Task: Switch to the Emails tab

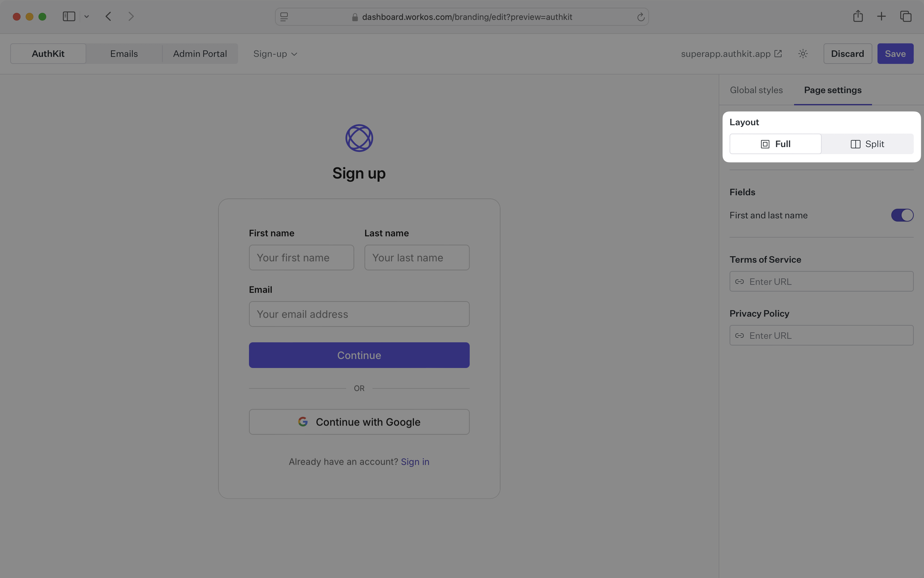Action: click(x=124, y=54)
